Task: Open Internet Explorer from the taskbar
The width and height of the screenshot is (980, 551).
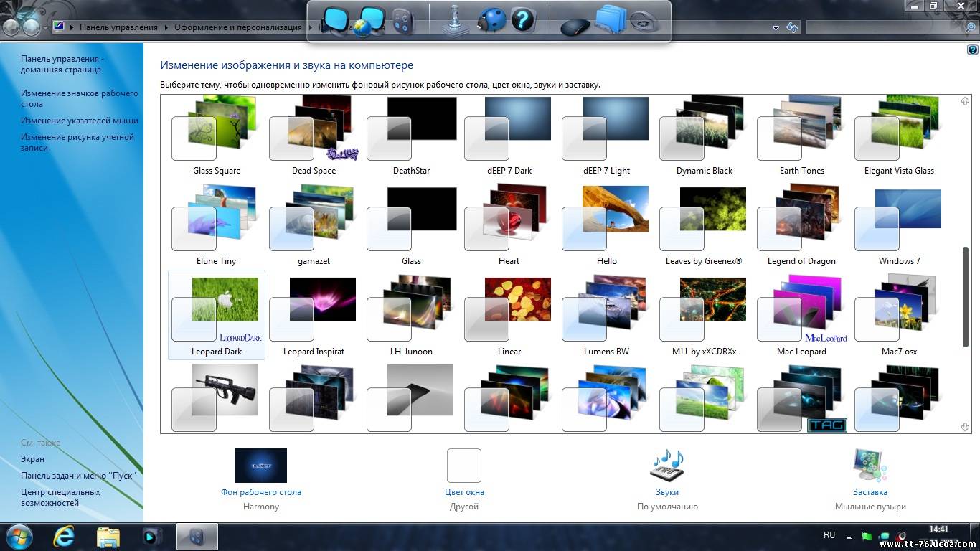Action: (x=65, y=536)
